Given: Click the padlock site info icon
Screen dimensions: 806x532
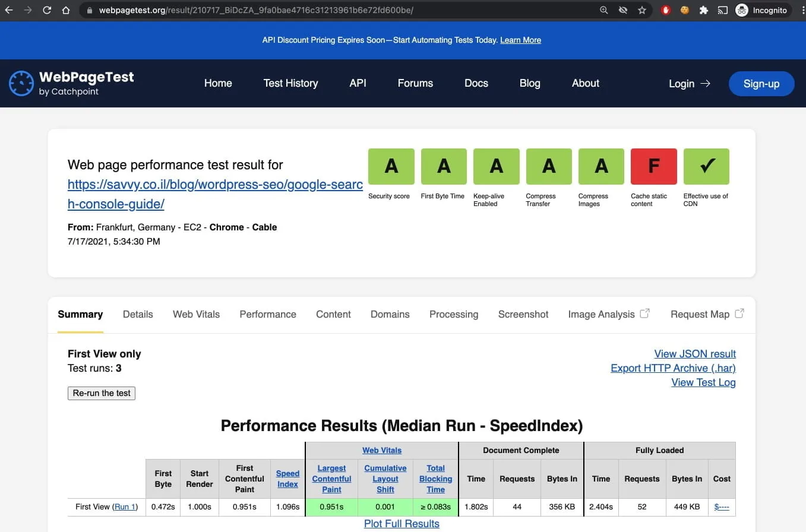Looking at the screenshot, I should click(x=90, y=10).
